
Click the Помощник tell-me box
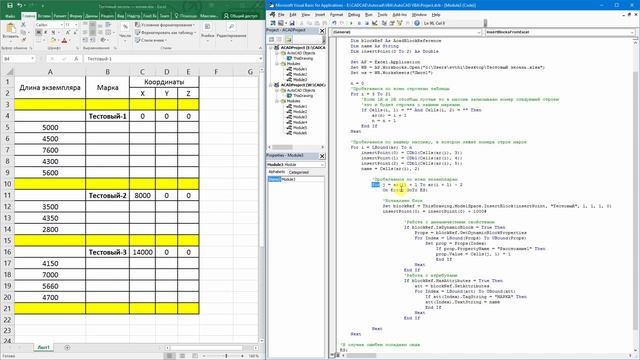186,16
